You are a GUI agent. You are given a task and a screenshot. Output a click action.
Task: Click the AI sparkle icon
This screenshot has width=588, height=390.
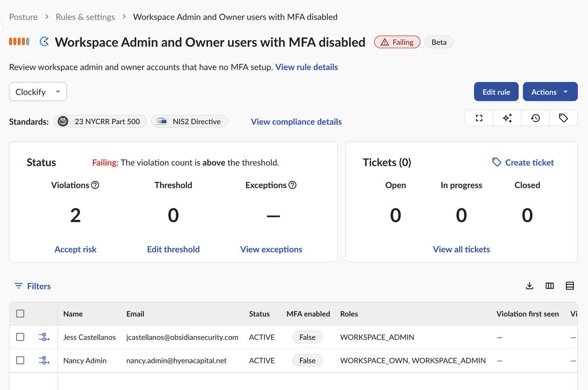pyautogui.click(x=507, y=118)
